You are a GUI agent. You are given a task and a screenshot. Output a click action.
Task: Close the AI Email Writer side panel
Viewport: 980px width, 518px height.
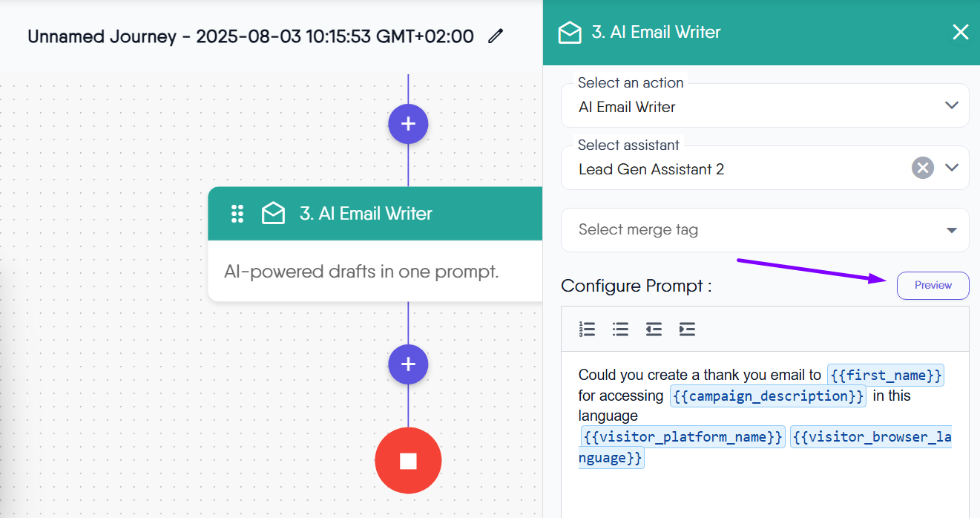point(960,32)
